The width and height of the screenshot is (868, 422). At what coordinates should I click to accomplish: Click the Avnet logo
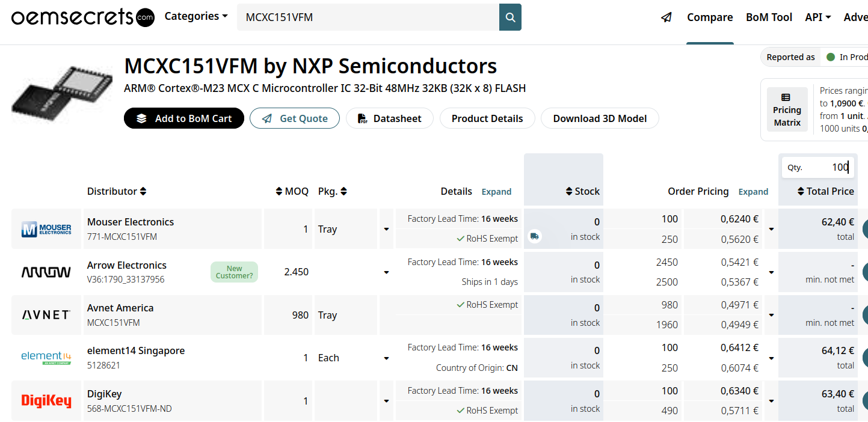point(46,315)
